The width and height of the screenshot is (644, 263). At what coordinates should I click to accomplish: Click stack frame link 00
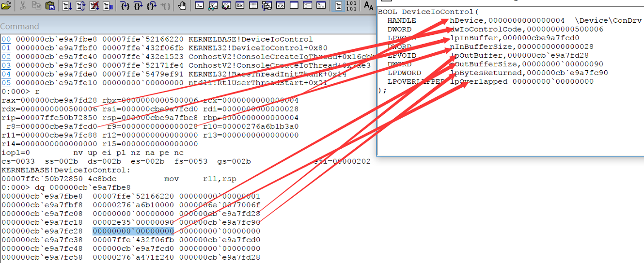tap(6, 39)
